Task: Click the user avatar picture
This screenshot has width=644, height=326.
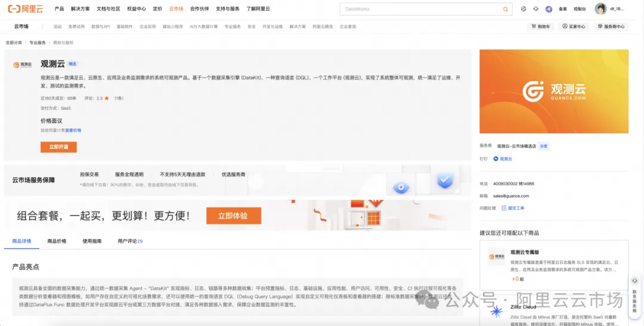Action: click(x=600, y=8)
